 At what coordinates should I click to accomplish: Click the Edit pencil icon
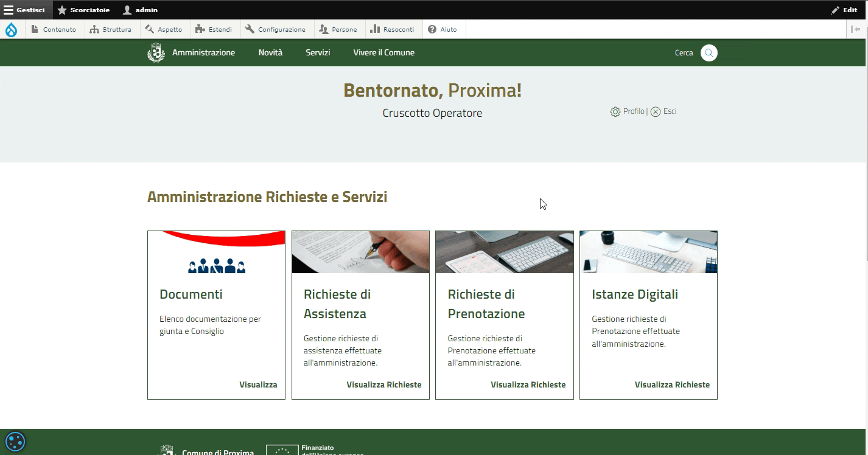[x=835, y=10]
